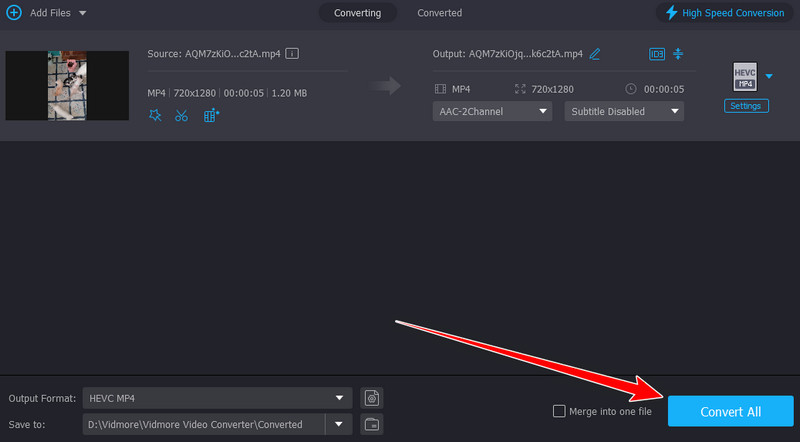Click the HEVC MP4 format icon
This screenshot has height=442, width=800.
click(743, 77)
